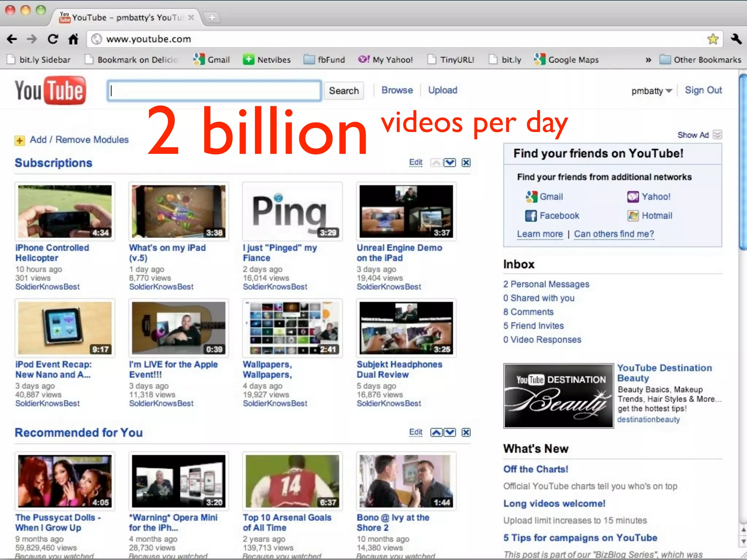Click Can others find me? link

click(x=614, y=234)
